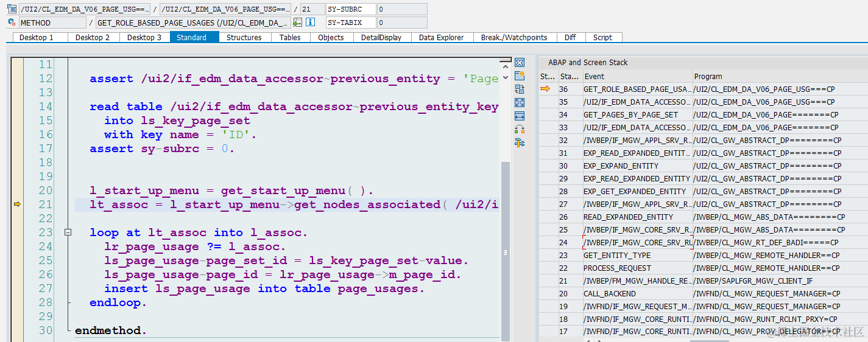Viewport: 868px width, 342px height.
Task: Click the Full Screen tool icon
Action: point(520,103)
